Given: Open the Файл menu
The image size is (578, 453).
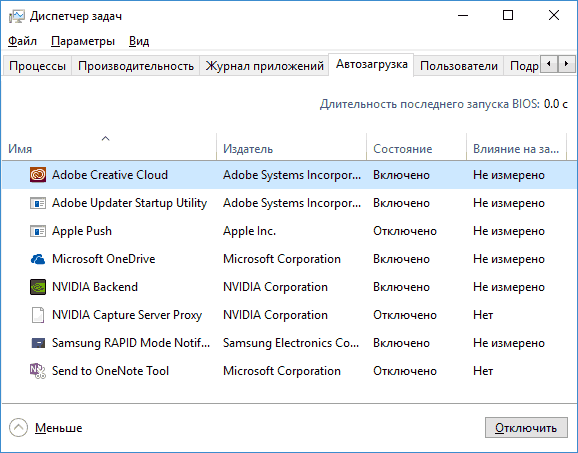Looking at the screenshot, I should [x=22, y=41].
